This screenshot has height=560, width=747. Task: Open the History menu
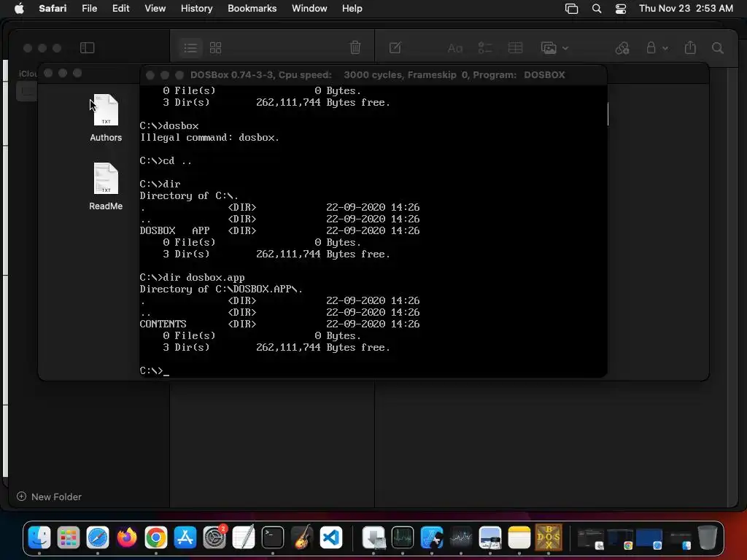pyautogui.click(x=196, y=8)
